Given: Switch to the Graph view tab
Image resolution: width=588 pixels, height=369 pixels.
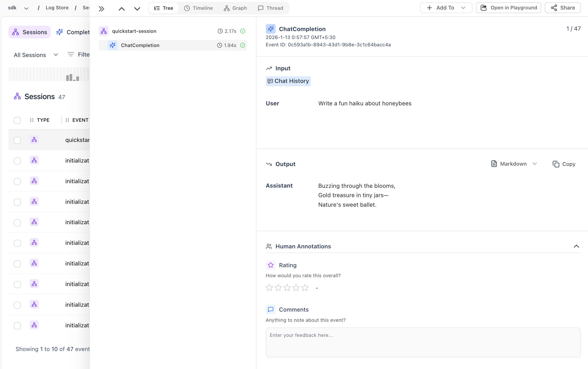Looking at the screenshot, I should pos(235,8).
